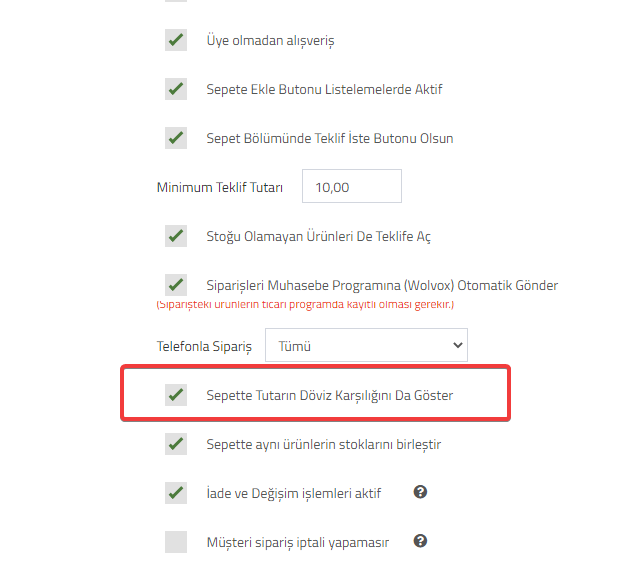Screen dimensions: 642x580
Task: Focus the Minimum Teklif Tutarı input field
Action: pos(352,186)
